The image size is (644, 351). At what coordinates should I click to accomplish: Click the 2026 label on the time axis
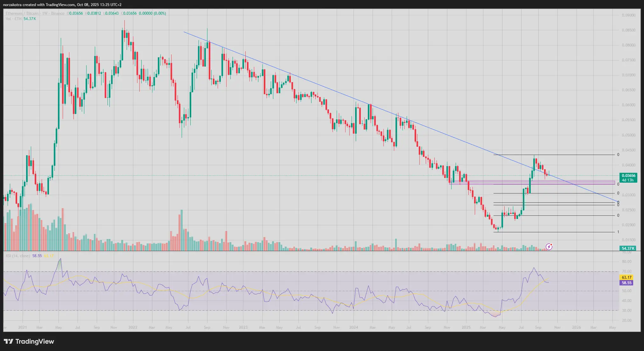coord(577,327)
